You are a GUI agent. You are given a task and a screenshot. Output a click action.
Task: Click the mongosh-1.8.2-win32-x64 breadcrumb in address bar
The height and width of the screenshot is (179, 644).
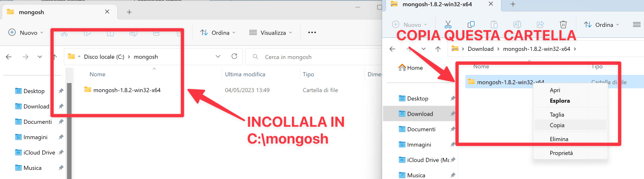click(536, 48)
